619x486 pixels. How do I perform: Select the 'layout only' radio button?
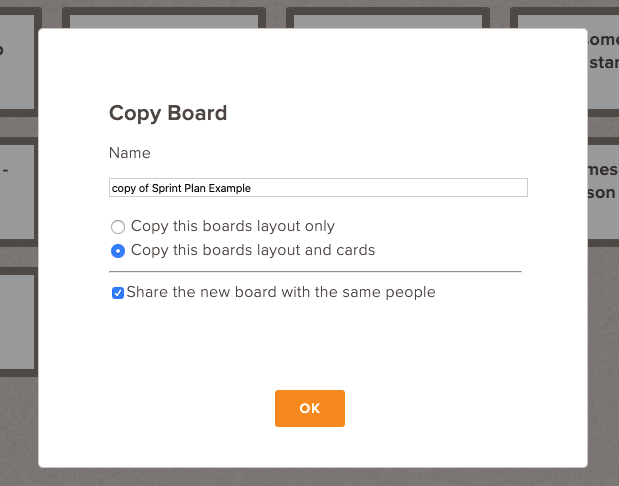118,227
